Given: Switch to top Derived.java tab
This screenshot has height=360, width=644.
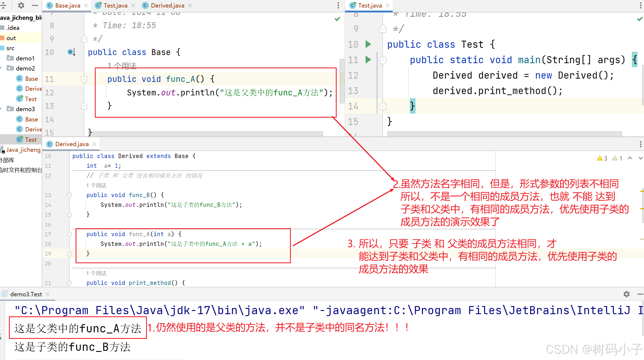Looking at the screenshot, I should (x=167, y=5).
